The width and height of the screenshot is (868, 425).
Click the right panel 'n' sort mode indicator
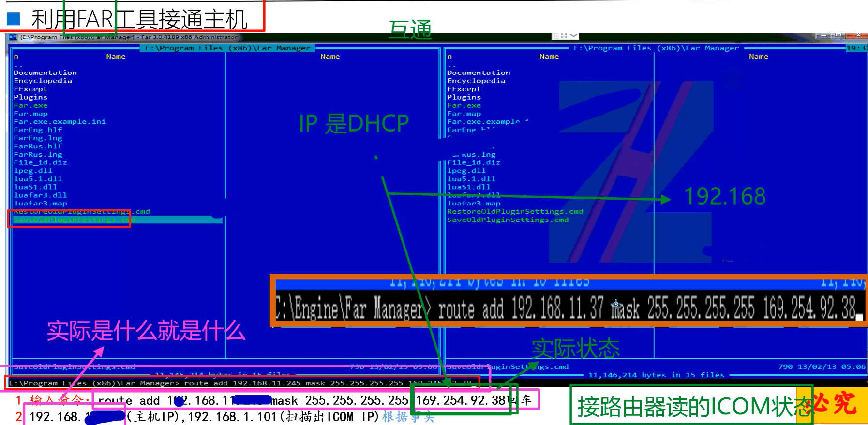pyautogui.click(x=449, y=57)
